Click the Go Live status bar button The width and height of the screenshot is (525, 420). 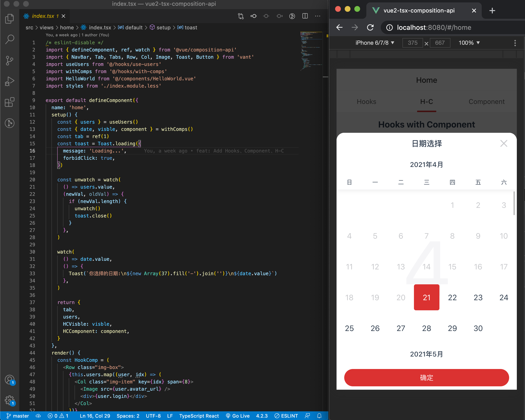point(238,416)
